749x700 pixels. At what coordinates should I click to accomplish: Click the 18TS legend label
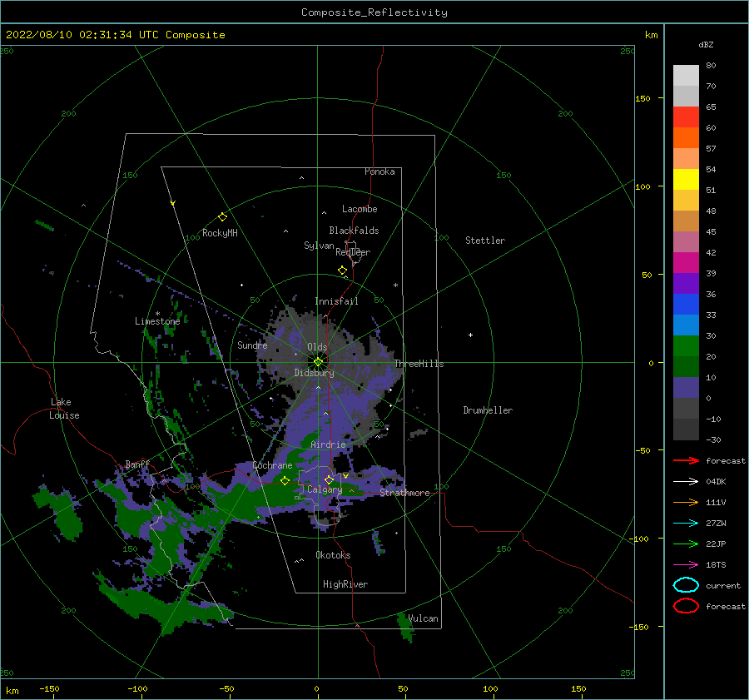[716, 565]
